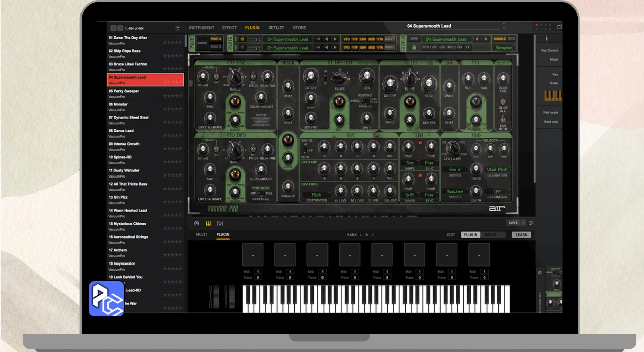The height and width of the screenshot is (352, 644).
Task: Toggle the DOUBLE button in Global section
Action: (499, 39)
